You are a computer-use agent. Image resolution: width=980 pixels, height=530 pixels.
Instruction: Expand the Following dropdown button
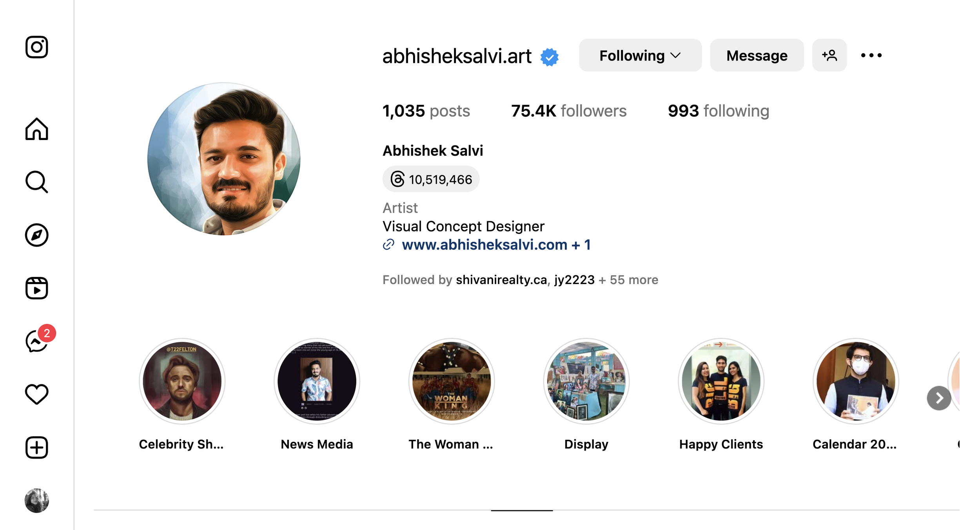point(640,55)
